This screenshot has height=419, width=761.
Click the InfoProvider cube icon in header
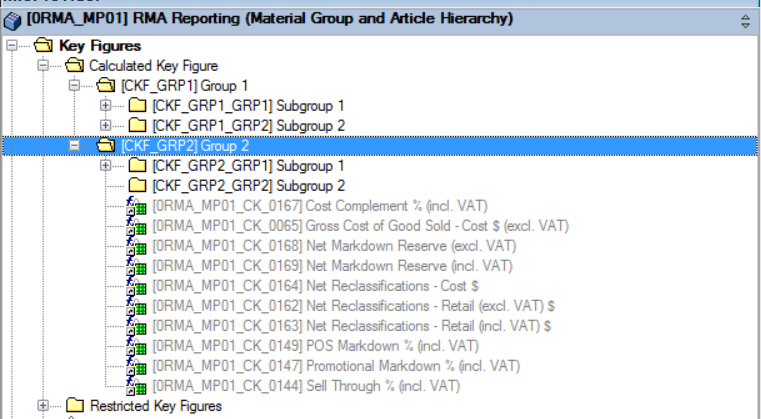[11, 19]
